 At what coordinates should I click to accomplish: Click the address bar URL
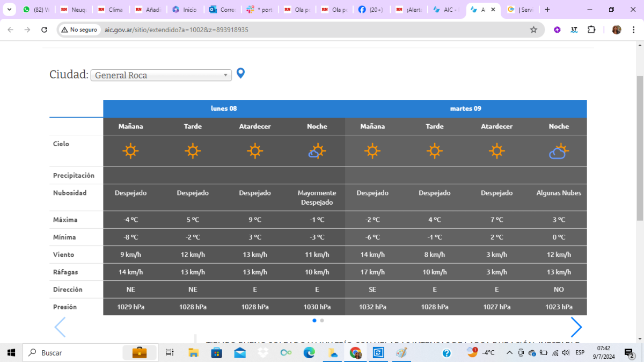pyautogui.click(x=177, y=30)
